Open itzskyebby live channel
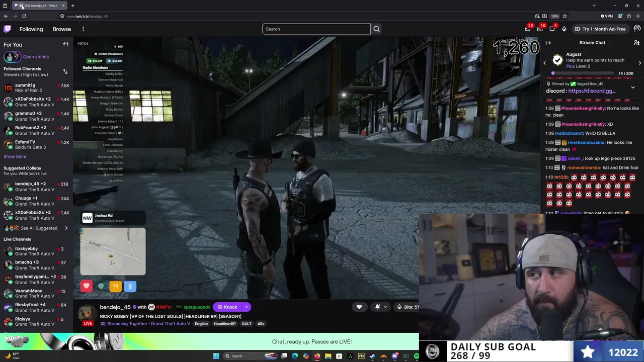Viewport: 644px width, 362px height. pyautogui.click(x=36, y=251)
